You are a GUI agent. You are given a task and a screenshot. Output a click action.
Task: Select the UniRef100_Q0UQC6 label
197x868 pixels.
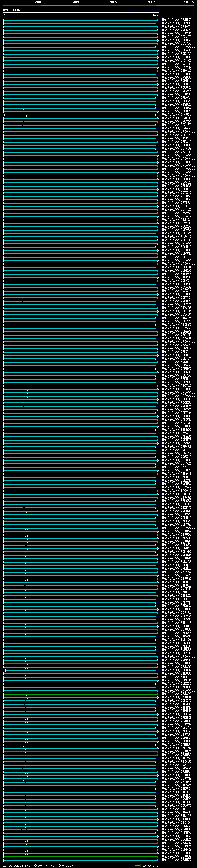(177, 565)
